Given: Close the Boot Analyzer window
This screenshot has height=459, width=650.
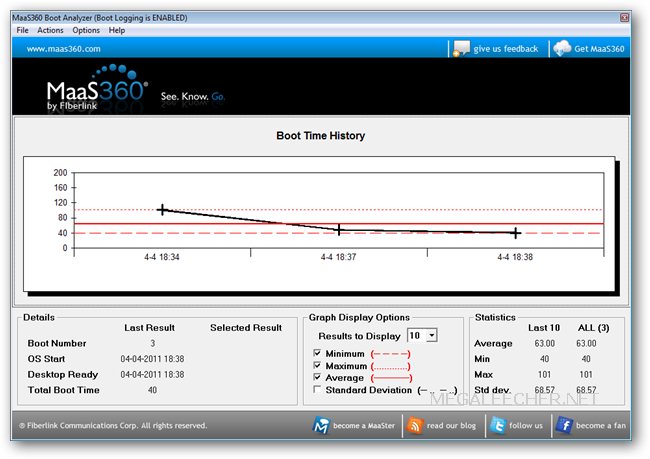Looking at the screenshot, I should pos(624,17).
